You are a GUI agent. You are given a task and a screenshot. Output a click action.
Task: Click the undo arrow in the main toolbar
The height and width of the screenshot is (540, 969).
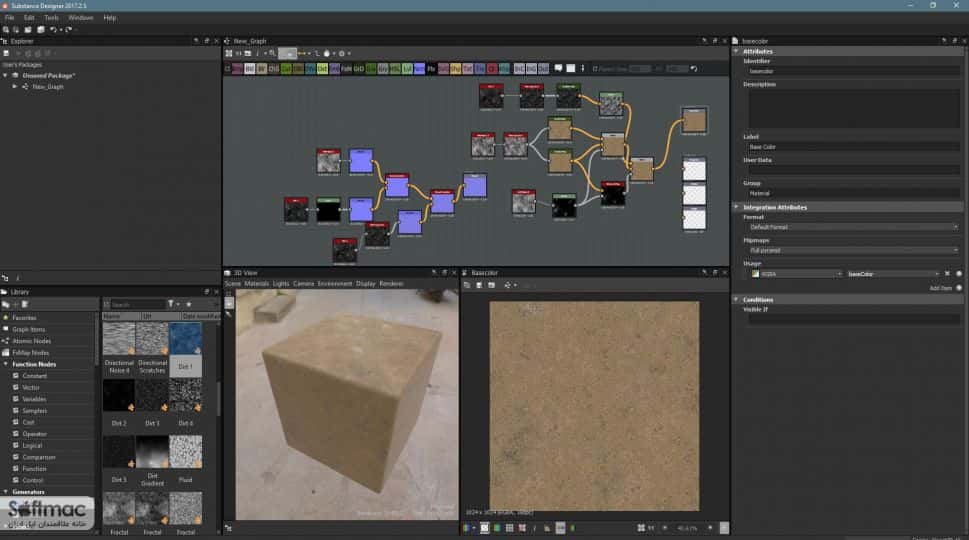(53, 30)
